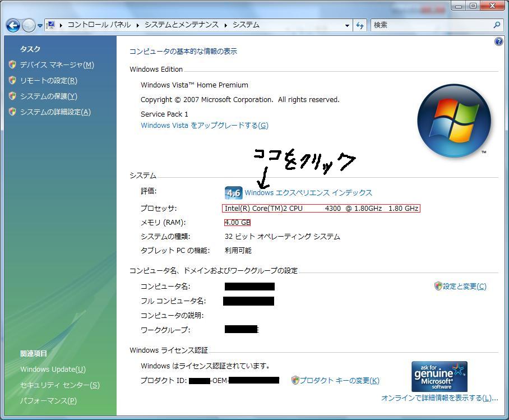
Task: Click Windows はライセンス認証されています text
Action: [205, 366]
